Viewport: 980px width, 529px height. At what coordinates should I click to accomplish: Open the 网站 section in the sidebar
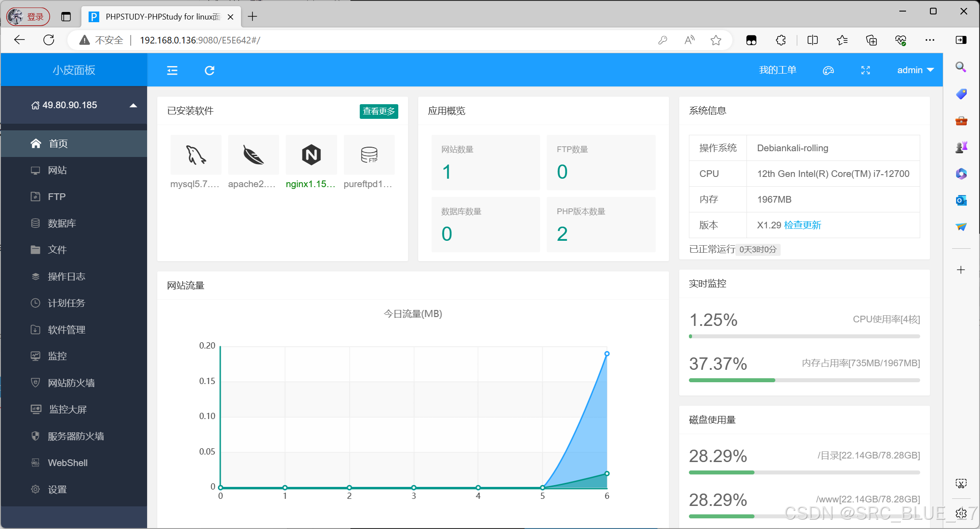57,170
